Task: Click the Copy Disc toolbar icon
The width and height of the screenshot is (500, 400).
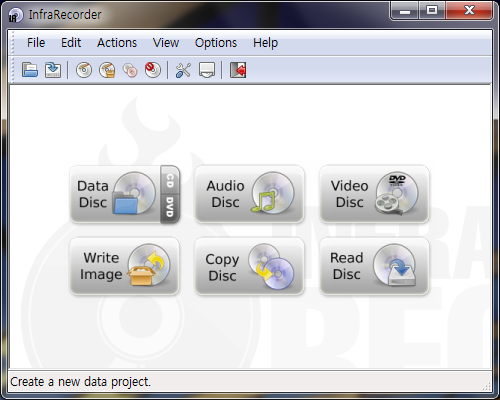Action: [130, 70]
